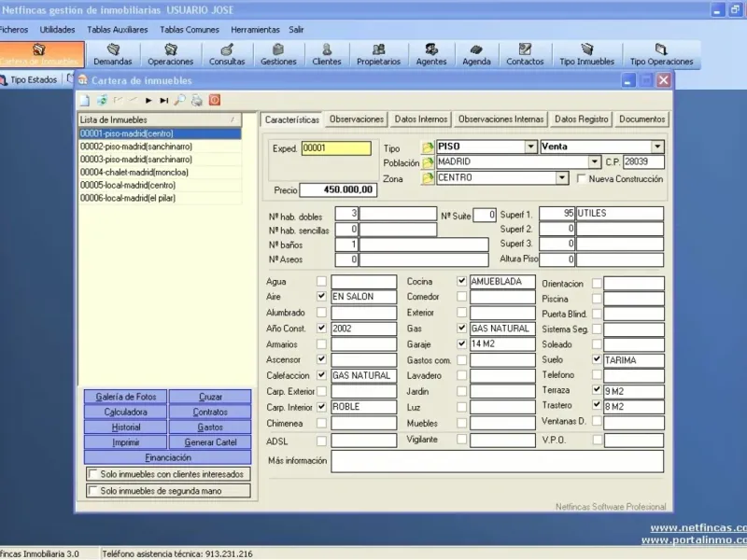Expand the Zona CENTRO dropdown
The width and height of the screenshot is (747, 560).
(562, 177)
